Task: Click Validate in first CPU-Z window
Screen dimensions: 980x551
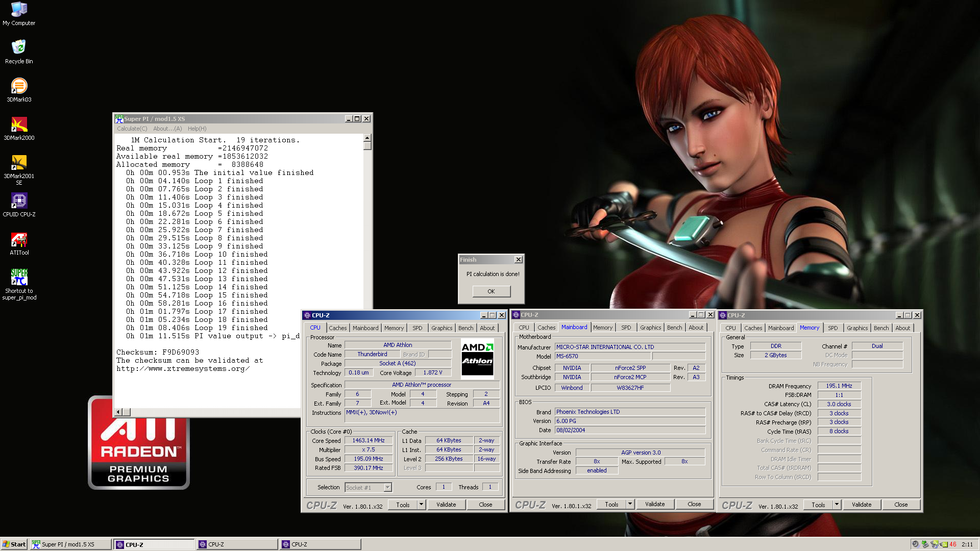Action: (x=446, y=505)
